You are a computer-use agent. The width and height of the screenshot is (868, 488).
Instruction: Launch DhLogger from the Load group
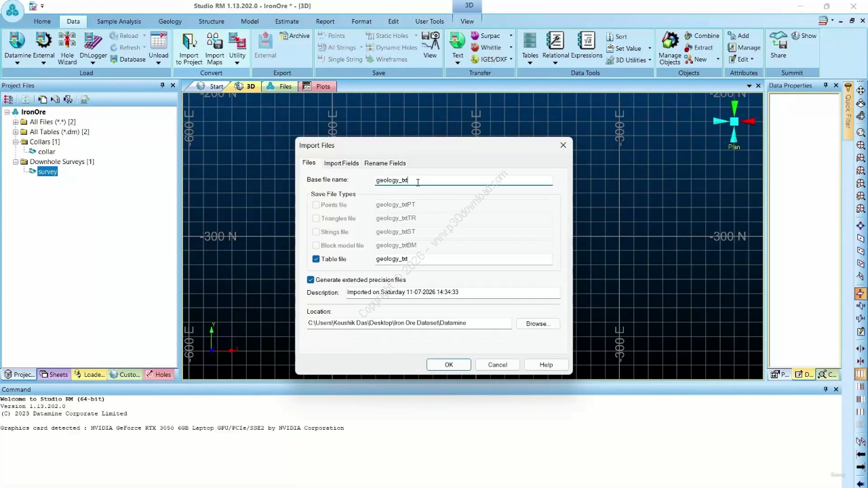93,47
